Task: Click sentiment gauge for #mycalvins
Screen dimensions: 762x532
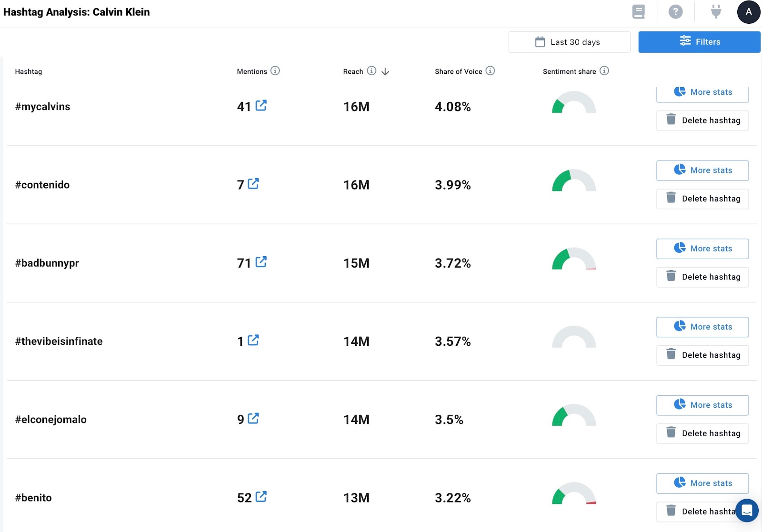Action: [574, 102]
